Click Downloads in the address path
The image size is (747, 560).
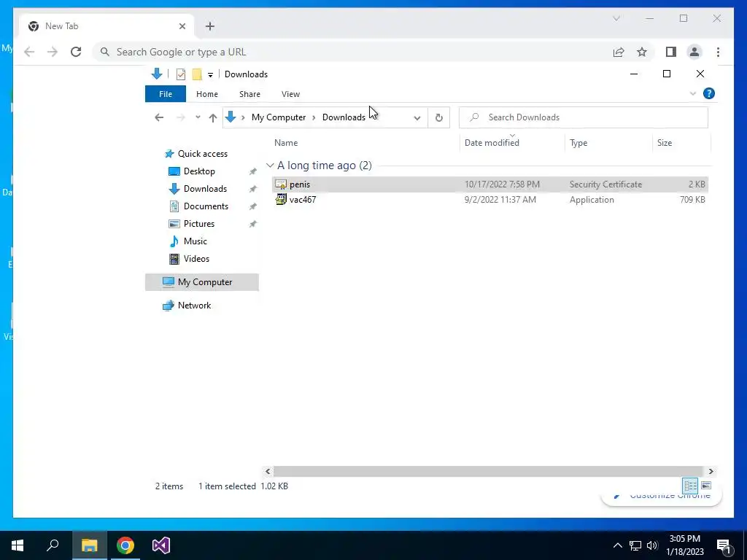click(x=344, y=117)
